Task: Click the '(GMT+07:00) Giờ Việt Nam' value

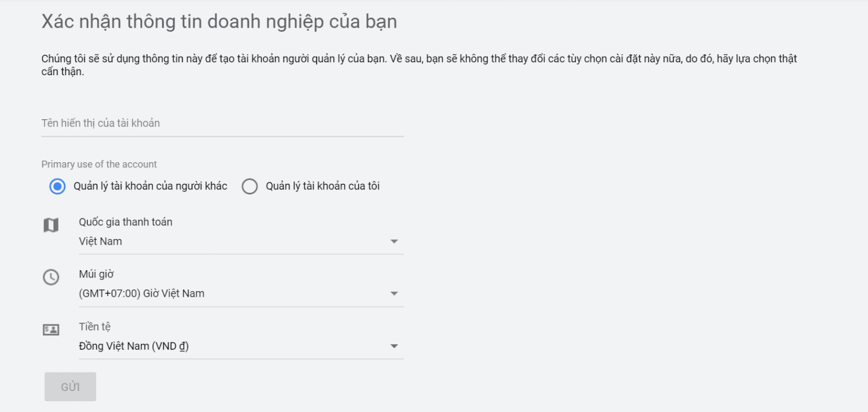Action: tap(142, 294)
